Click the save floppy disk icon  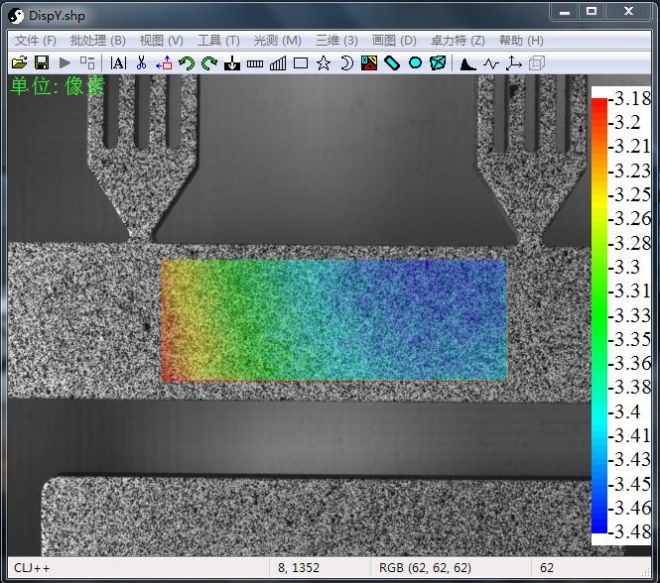41,63
